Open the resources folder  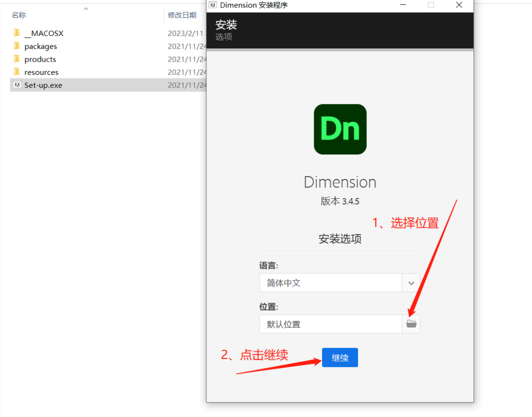click(40, 71)
